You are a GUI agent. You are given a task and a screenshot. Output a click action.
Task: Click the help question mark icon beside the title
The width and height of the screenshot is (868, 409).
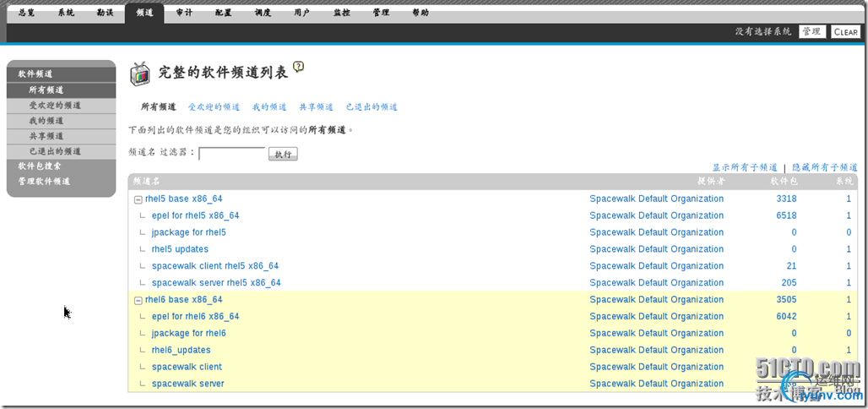(299, 67)
